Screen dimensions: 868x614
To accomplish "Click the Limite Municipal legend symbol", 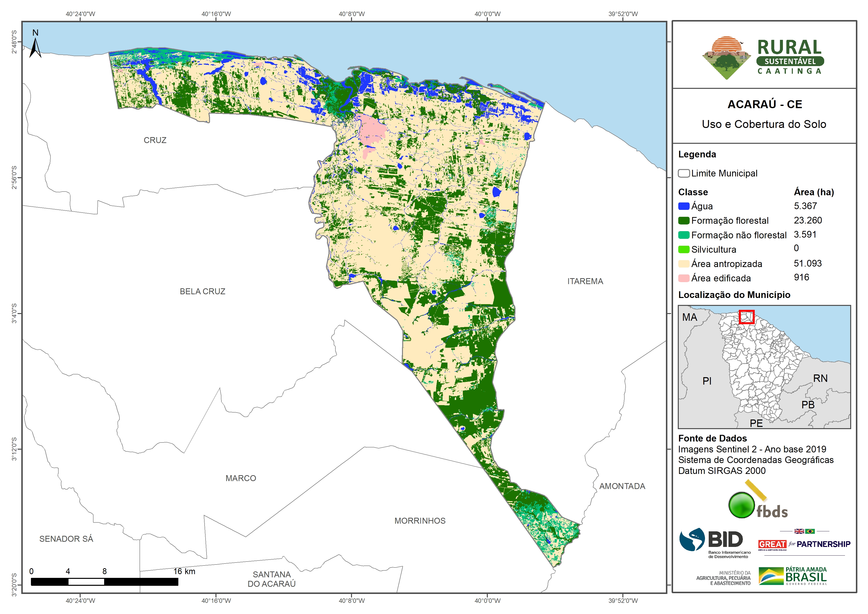I will pyautogui.click(x=683, y=173).
